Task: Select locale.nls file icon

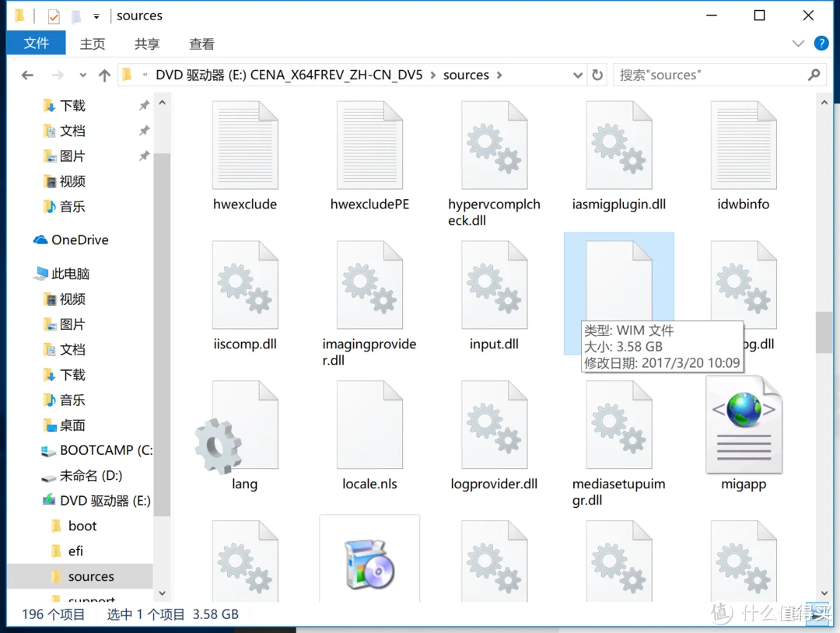Action: [369, 424]
